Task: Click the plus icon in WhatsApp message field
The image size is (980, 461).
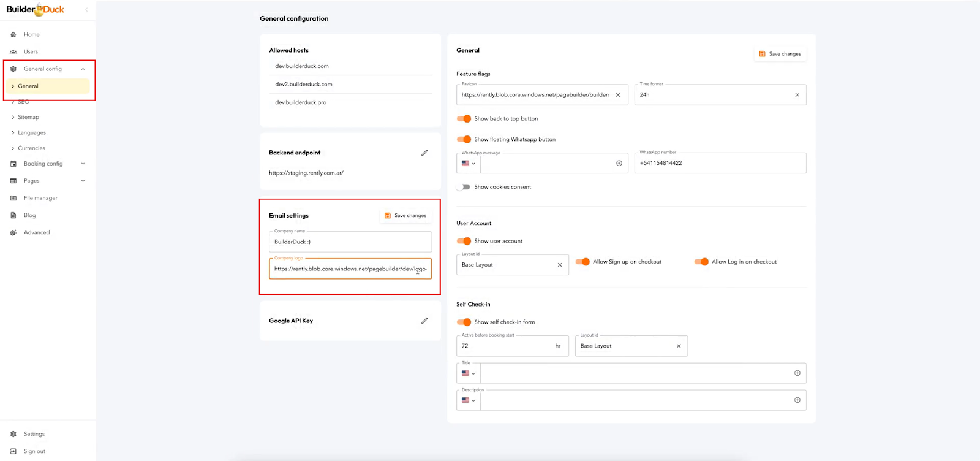Action: (x=619, y=163)
